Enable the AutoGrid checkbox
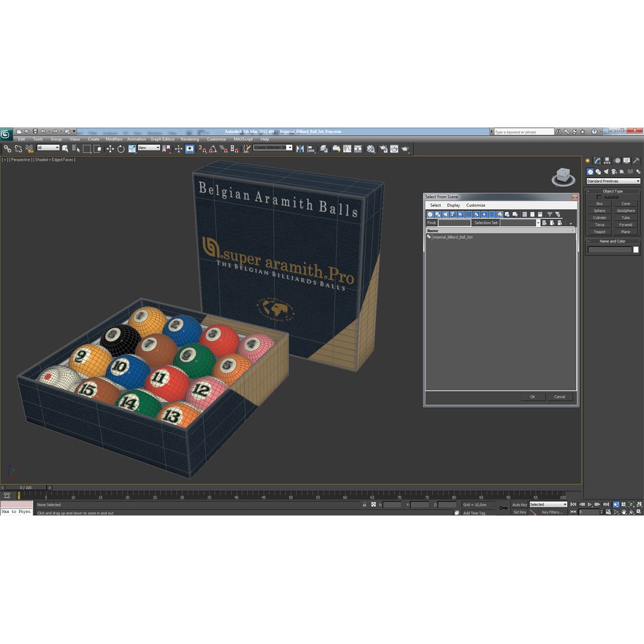644x644 pixels. pos(599,197)
